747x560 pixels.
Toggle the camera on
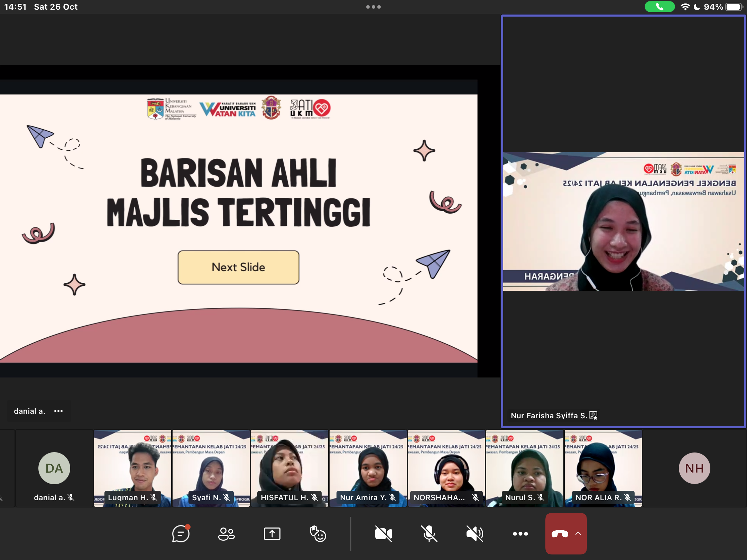pyautogui.click(x=383, y=534)
